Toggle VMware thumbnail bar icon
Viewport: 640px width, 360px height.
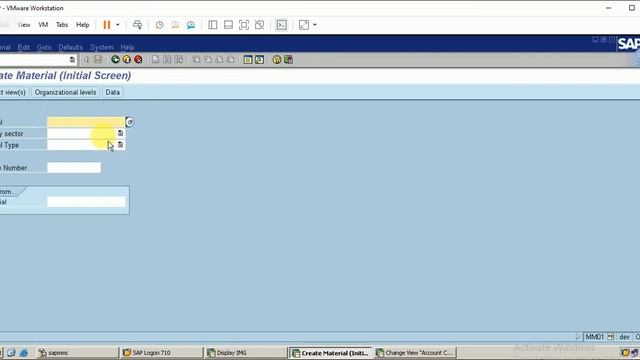(228, 25)
